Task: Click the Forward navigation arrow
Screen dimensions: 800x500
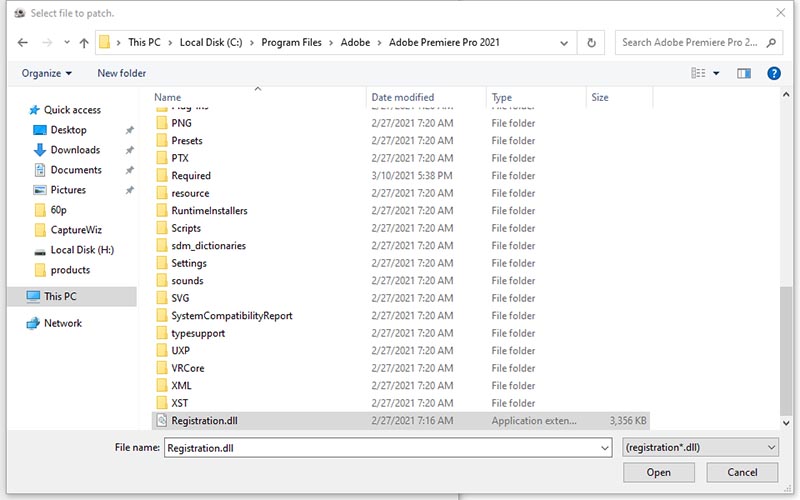Action: click(x=47, y=43)
